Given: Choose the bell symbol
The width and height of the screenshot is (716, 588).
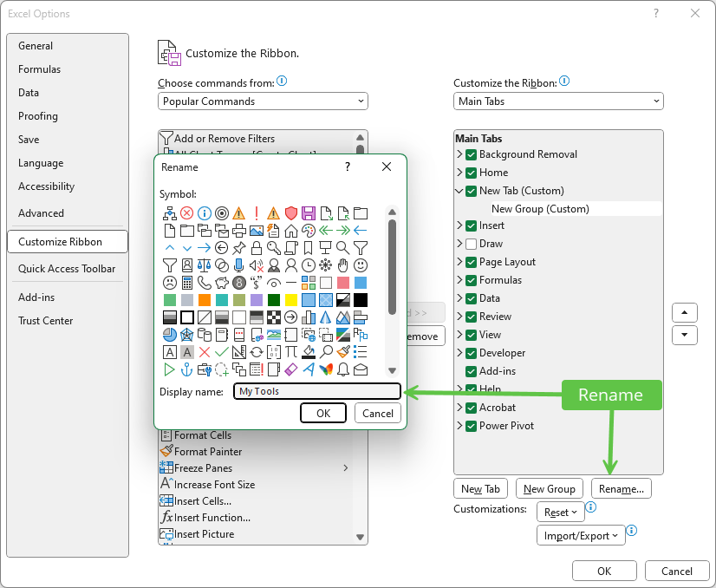Looking at the screenshot, I should 343,369.
